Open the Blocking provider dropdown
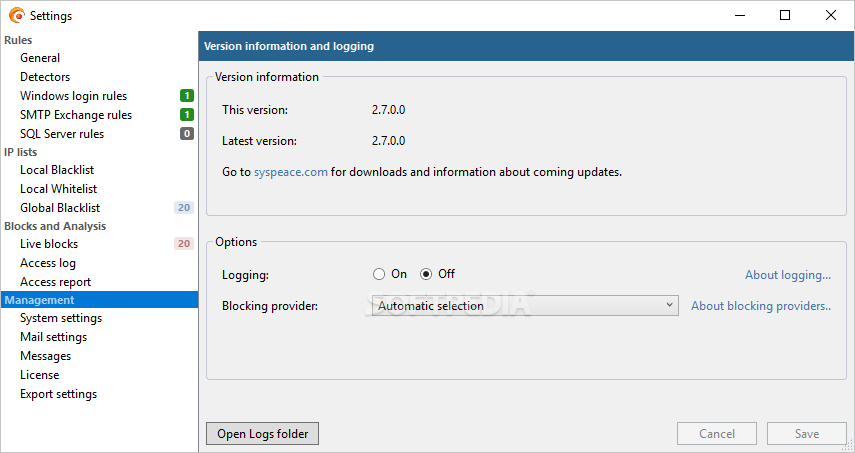Screen dimensions: 855x453 pos(525,306)
